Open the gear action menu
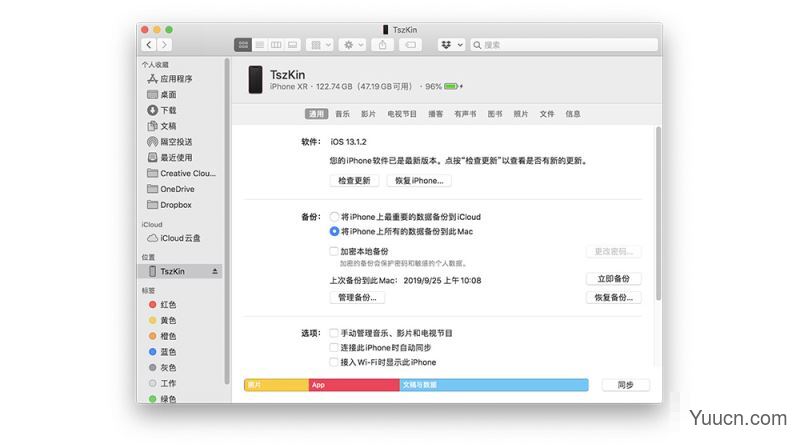 (x=353, y=45)
